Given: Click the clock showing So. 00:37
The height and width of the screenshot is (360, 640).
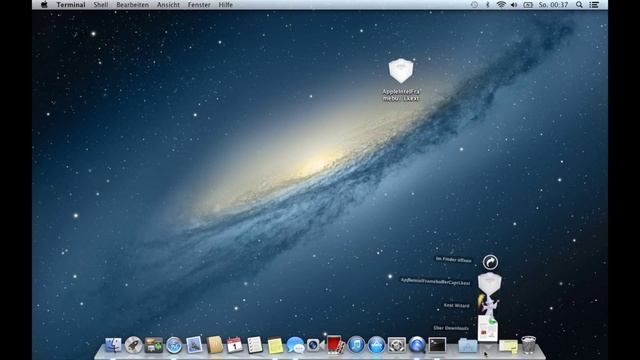Looking at the screenshot, I should (553, 5).
